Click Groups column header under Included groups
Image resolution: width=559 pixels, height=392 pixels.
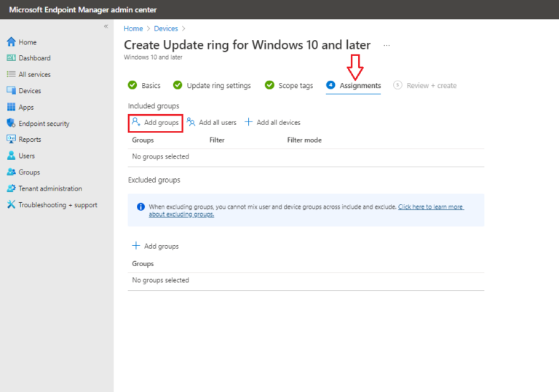click(143, 140)
